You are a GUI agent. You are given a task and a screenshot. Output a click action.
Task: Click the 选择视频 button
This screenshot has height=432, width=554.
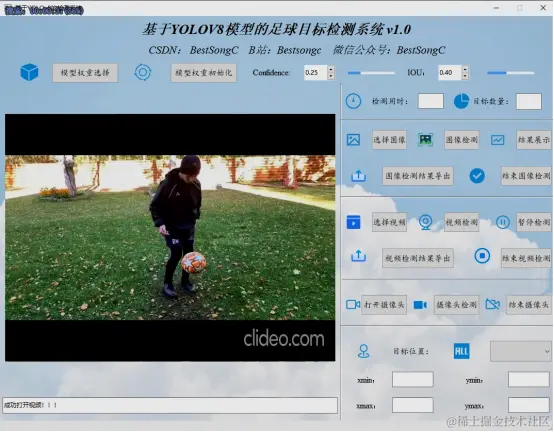coord(389,222)
